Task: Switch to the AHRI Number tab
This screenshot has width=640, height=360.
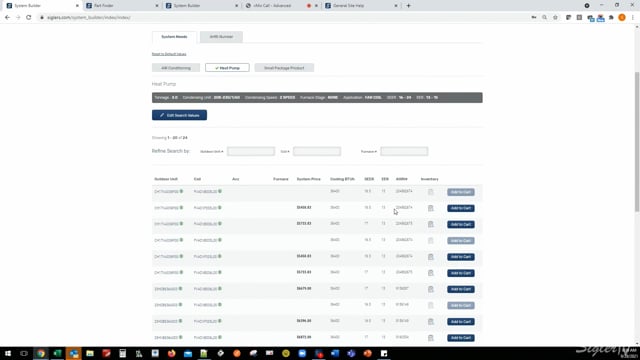Action: point(221,37)
